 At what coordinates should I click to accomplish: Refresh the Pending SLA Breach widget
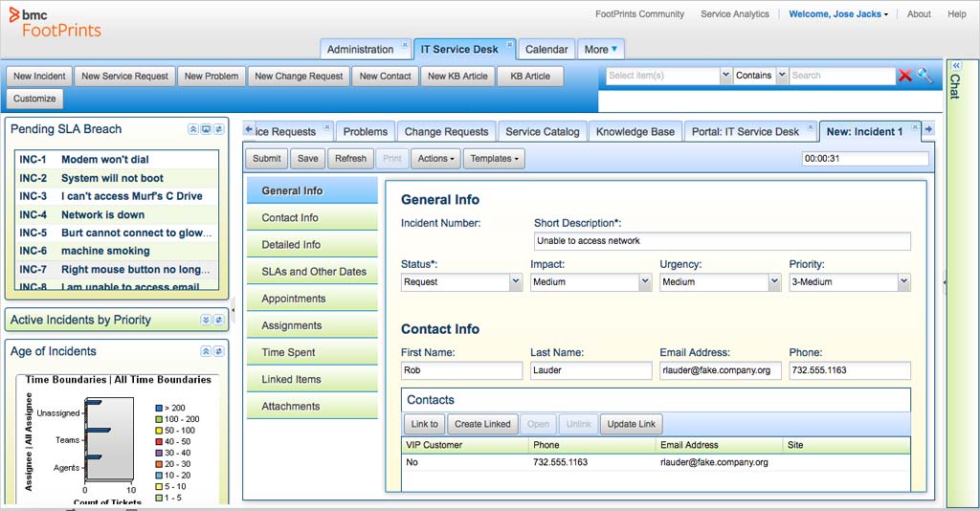[x=219, y=129]
